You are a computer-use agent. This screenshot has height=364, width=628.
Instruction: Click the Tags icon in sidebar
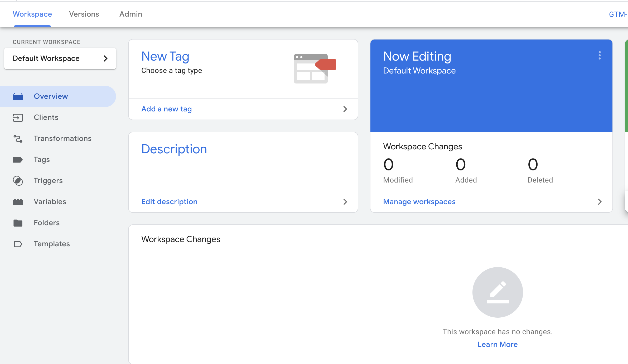pyautogui.click(x=18, y=159)
